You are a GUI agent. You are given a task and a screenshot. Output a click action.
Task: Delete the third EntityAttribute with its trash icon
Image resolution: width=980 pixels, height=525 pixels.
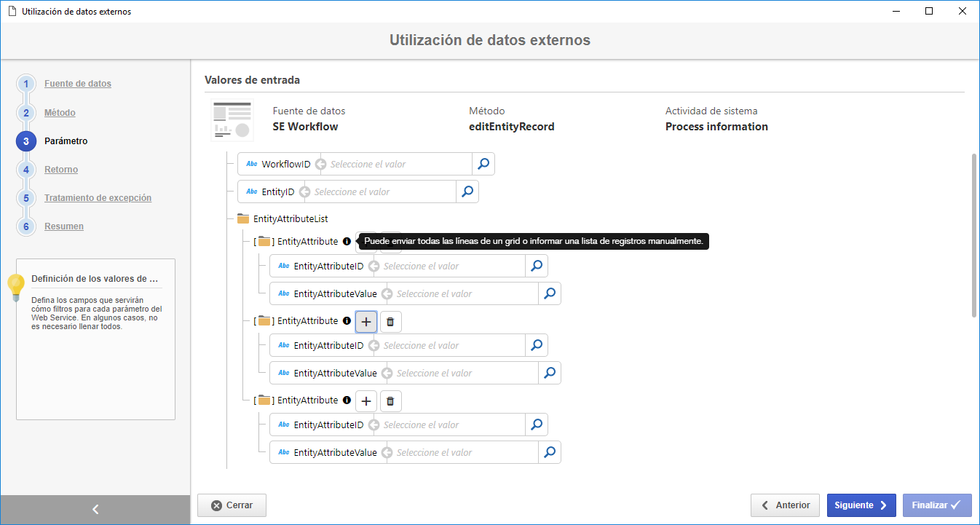tap(391, 400)
